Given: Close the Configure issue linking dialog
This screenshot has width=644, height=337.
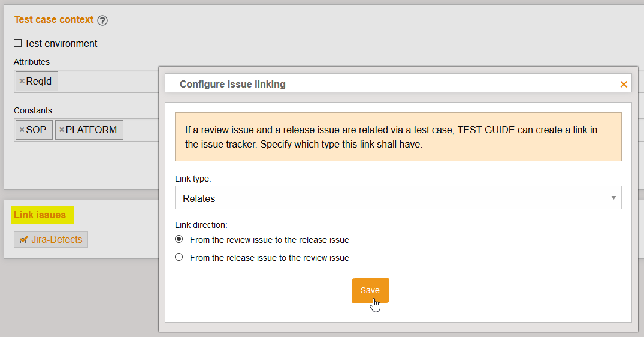Looking at the screenshot, I should (x=624, y=85).
